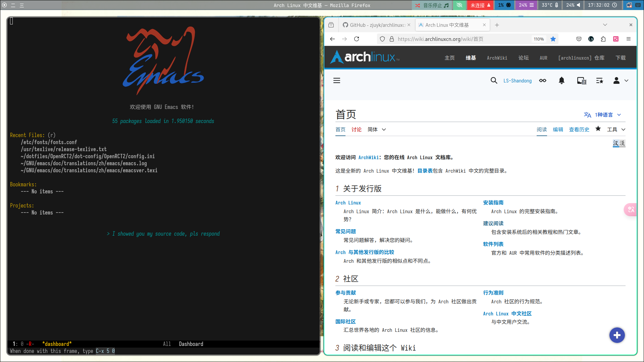This screenshot has height=362, width=644.
Task: Open the LS-Shandong user page link
Action: [x=518, y=81]
